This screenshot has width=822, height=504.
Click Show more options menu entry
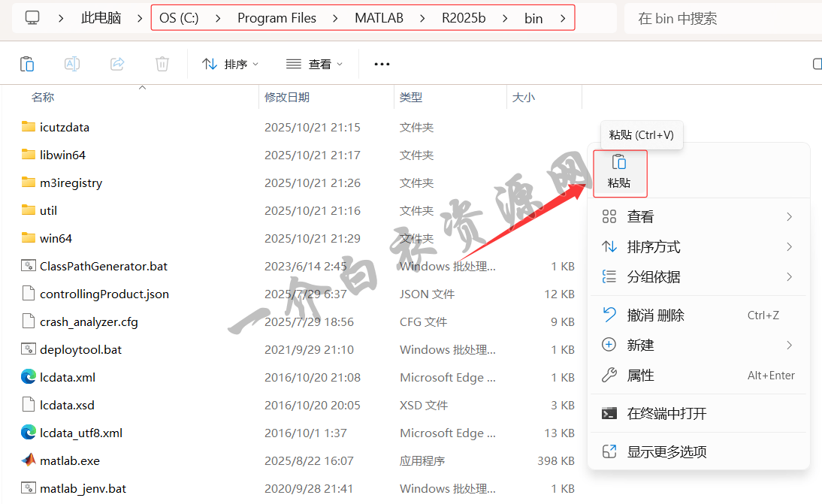click(x=666, y=451)
